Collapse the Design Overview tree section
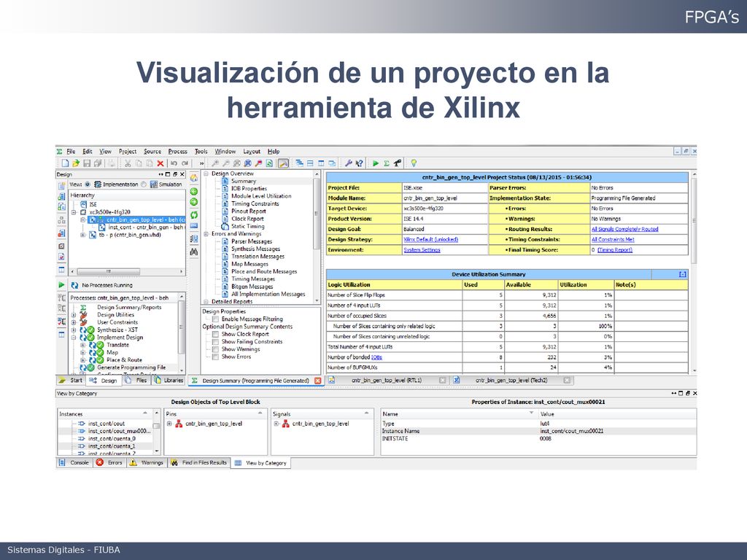 coord(206,174)
